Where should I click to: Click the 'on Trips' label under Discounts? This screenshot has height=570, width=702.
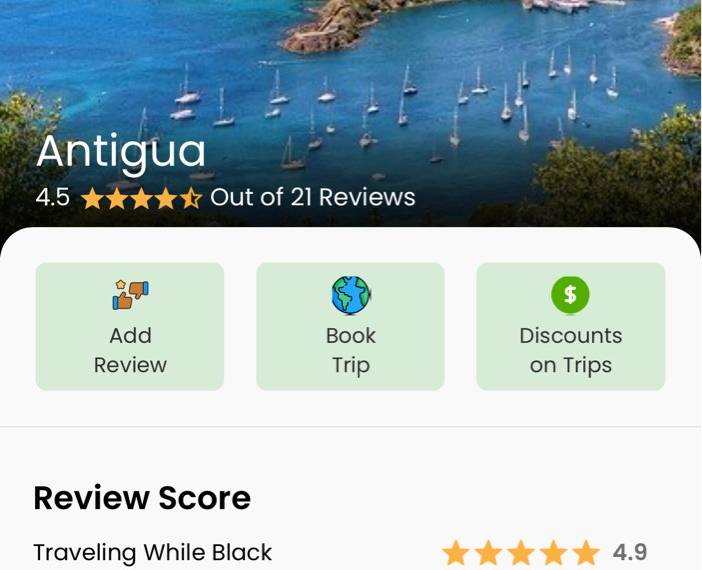click(571, 366)
